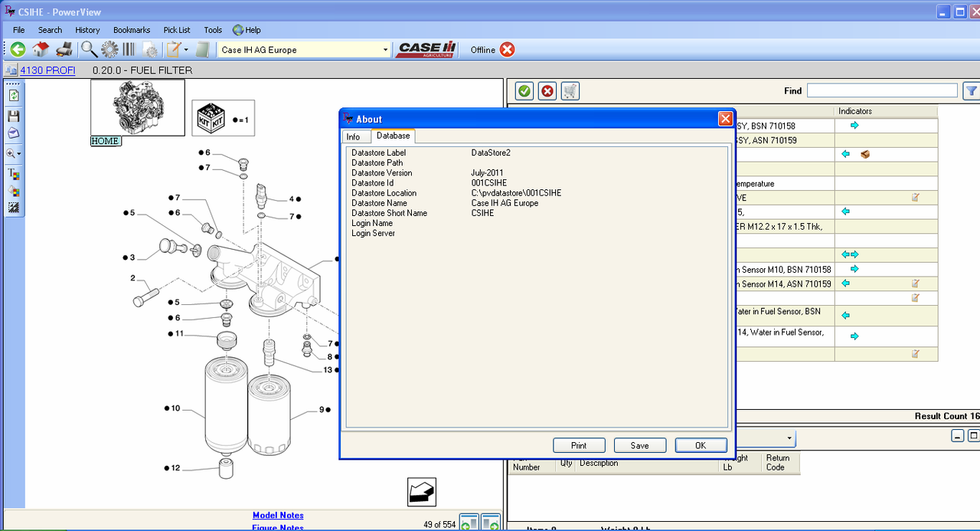Click note icon in VE row
The image size is (980, 531).
click(x=915, y=198)
